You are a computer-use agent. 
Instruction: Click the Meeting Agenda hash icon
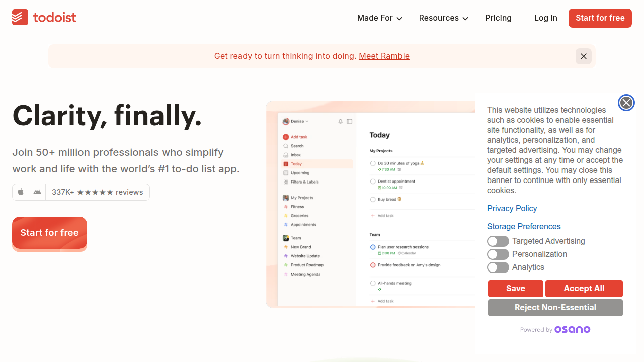[x=286, y=275]
